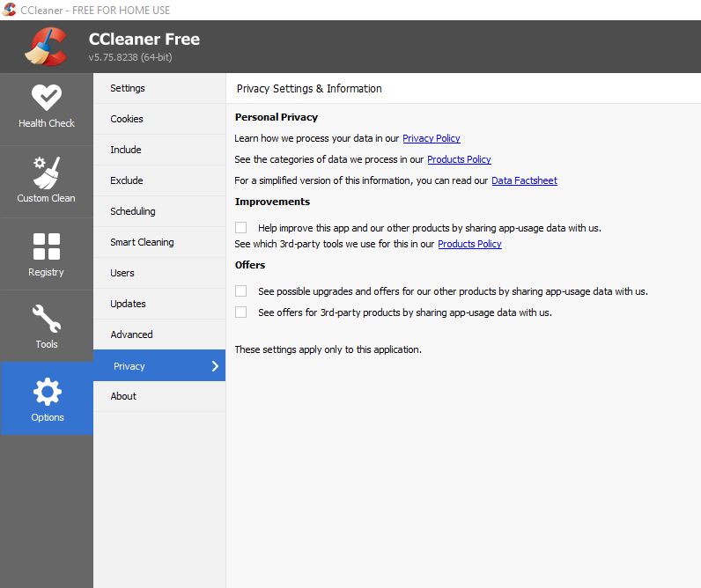Click the small CCleaner title bar icon
701x588 pixels.
click(9, 10)
